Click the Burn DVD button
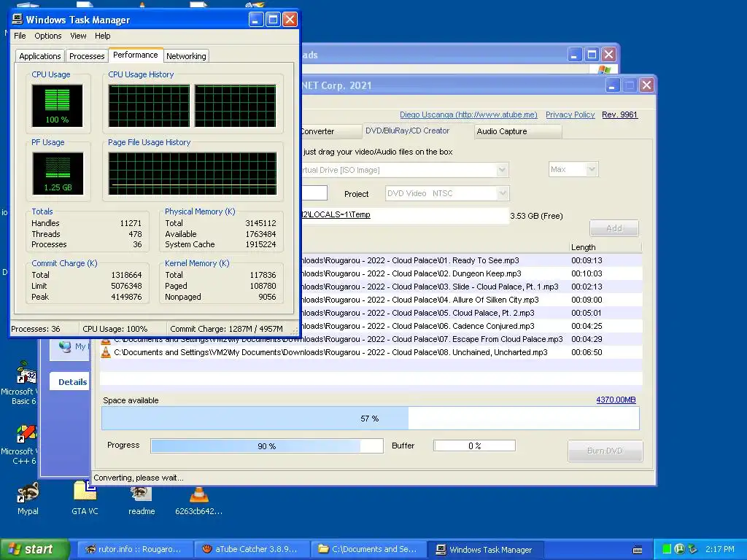The image size is (747, 560). pyautogui.click(x=605, y=451)
